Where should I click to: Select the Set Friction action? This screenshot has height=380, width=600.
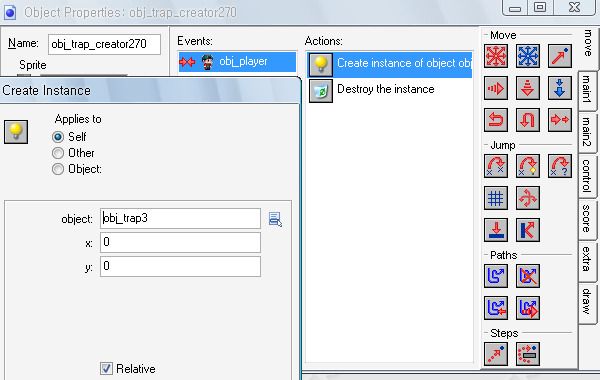pyautogui.click(x=560, y=120)
